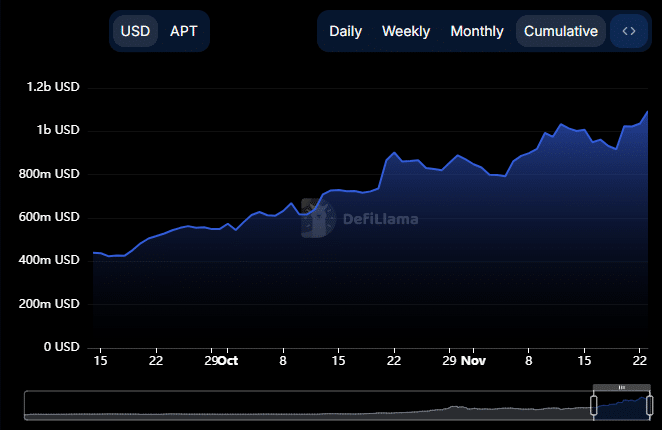The height and width of the screenshot is (430, 662).
Task: Click the Nov label on x-axis
Action: tap(475, 360)
